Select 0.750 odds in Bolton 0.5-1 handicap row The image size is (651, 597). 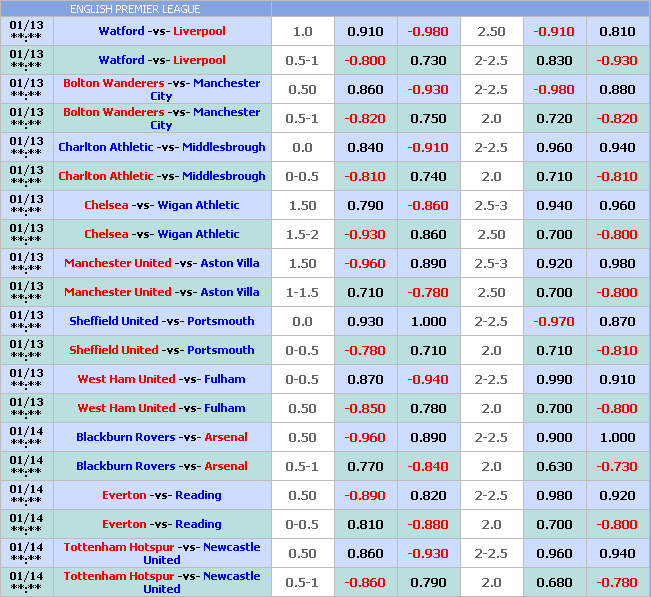coord(428,119)
